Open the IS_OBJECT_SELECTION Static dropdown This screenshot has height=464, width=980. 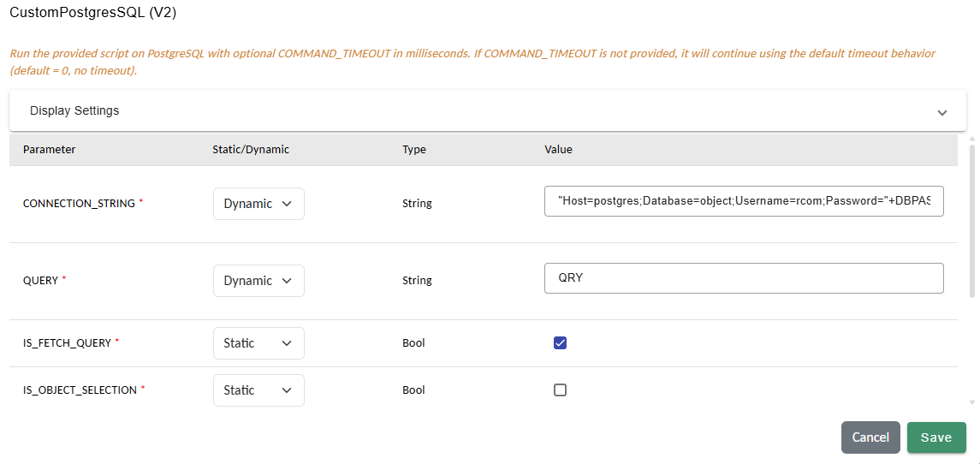(258, 390)
